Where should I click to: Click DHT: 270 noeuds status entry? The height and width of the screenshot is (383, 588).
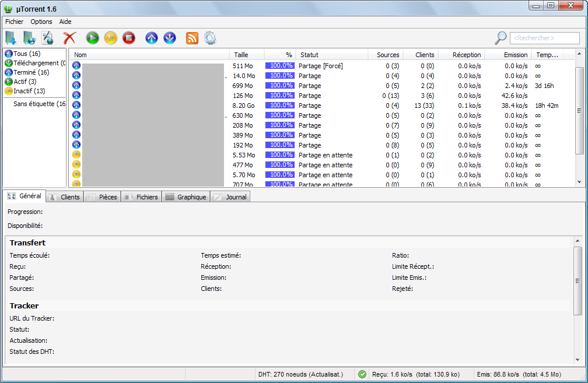(x=300, y=374)
